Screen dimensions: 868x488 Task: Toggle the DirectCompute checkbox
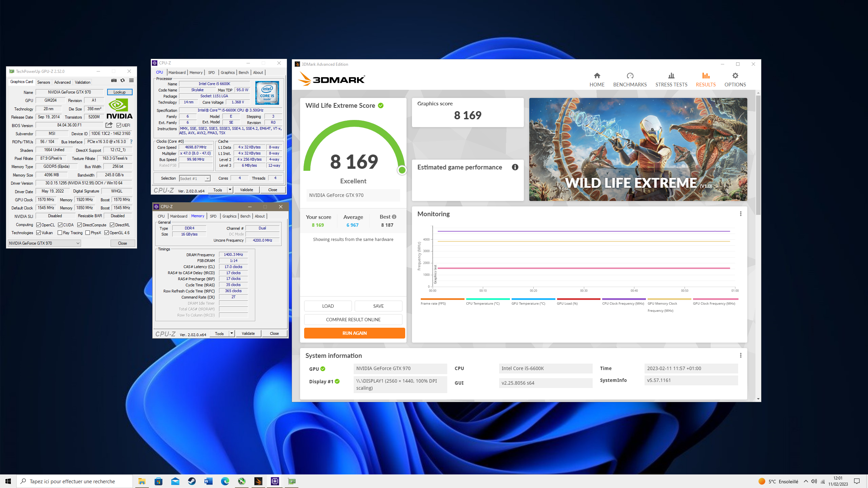(80, 225)
